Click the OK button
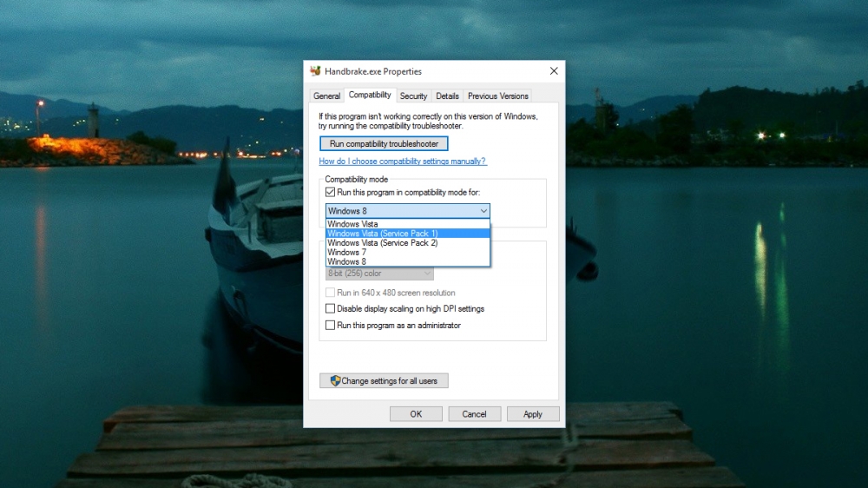The image size is (868, 488). pyautogui.click(x=416, y=414)
